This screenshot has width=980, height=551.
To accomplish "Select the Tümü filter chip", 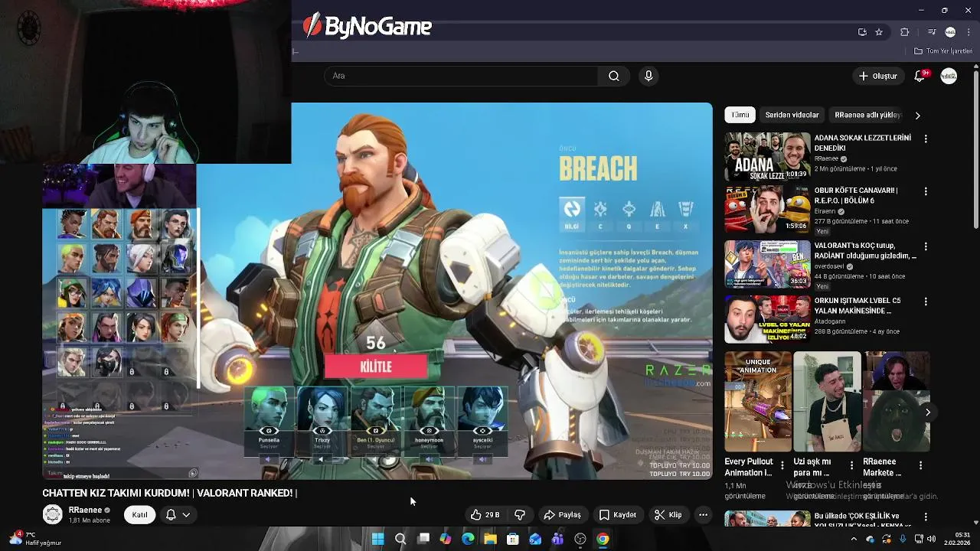I will click(x=740, y=115).
